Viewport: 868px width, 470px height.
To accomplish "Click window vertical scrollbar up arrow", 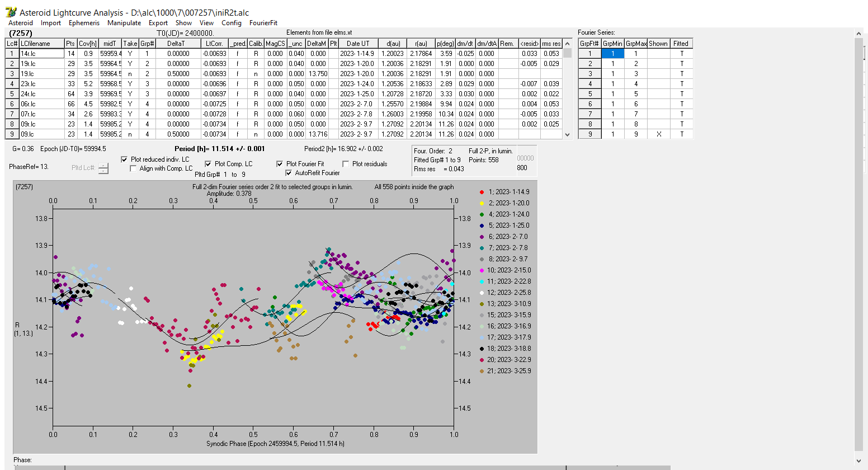I will click(859, 34).
